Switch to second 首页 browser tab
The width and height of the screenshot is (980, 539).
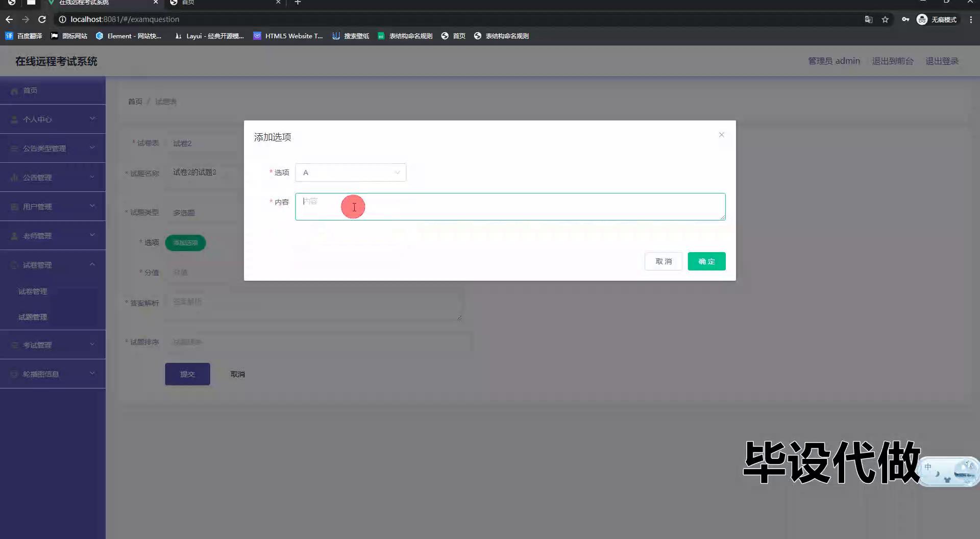coord(225,3)
